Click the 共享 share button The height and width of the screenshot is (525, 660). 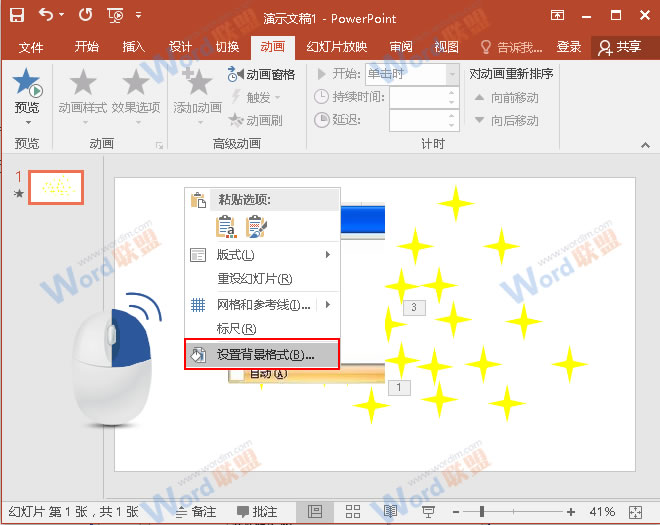[x=618, y=47]
